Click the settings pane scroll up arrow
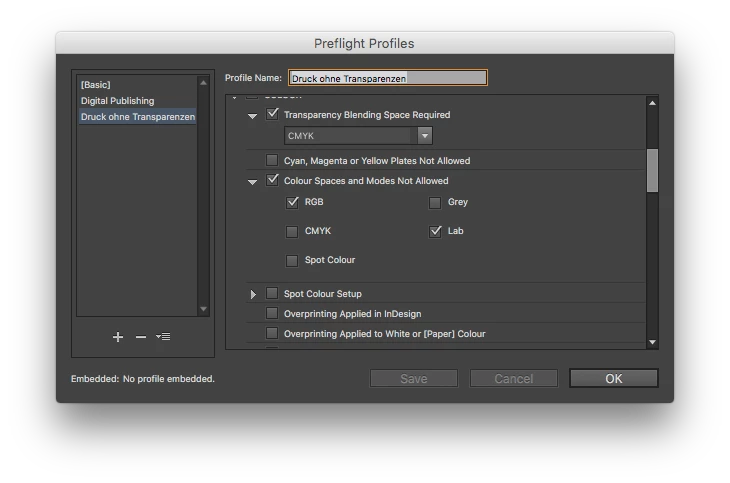This screenshot has height=483, width=730. 652,103
